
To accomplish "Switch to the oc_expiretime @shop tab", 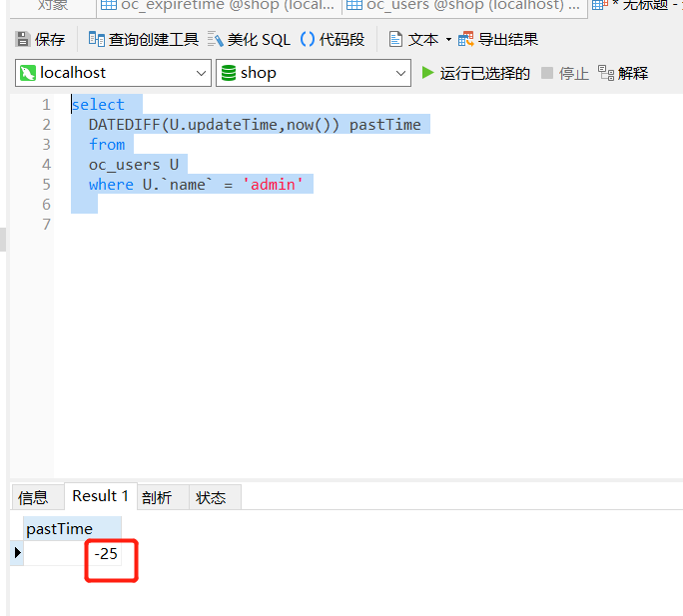I will (218, 5).
